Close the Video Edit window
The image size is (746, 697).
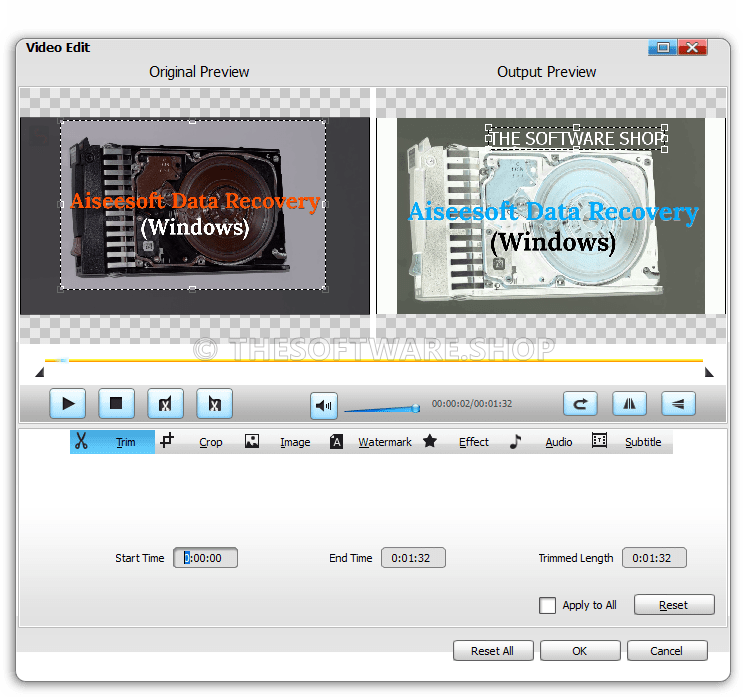693,48
